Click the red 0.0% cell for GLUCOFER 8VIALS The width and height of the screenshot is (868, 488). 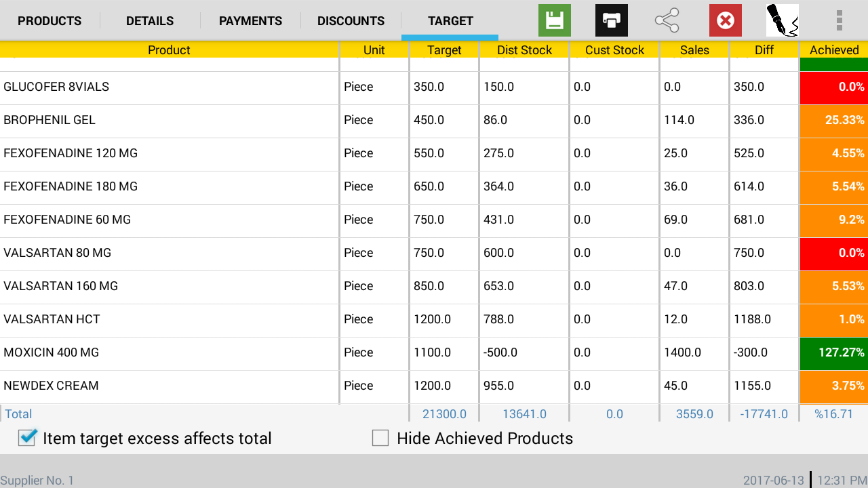pos(834,87)
